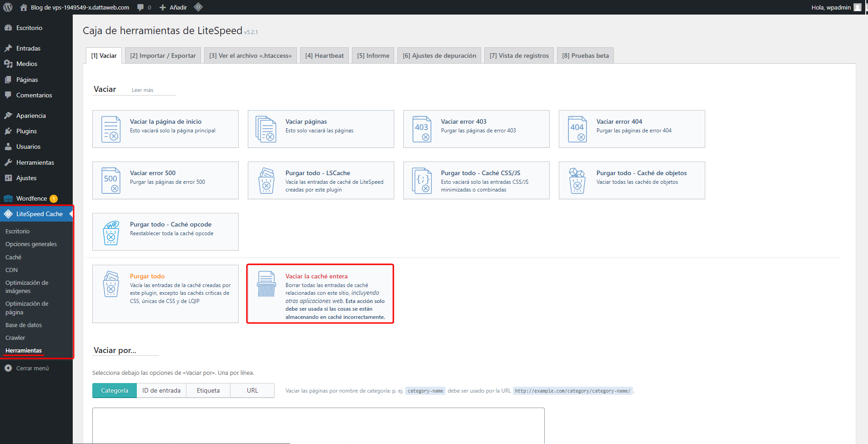Viewport: 868px width, 444px height.
Task: Open the Caché submenu item
Action: click(x=14, y=257)
